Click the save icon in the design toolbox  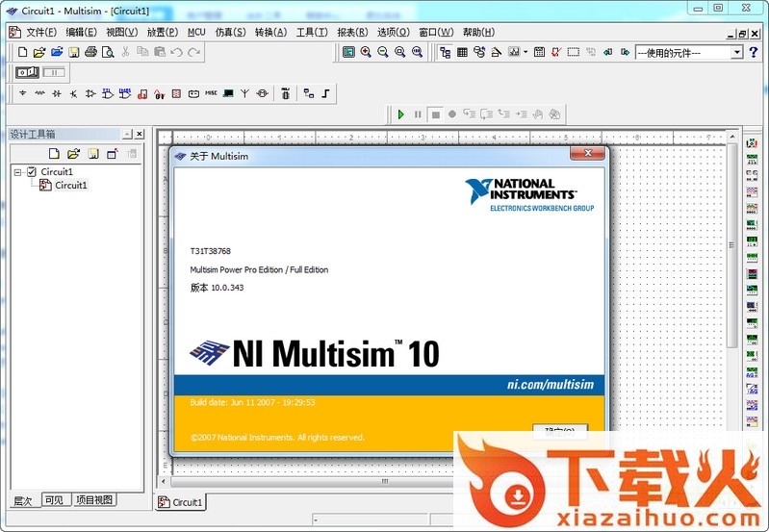coord(93,154)
